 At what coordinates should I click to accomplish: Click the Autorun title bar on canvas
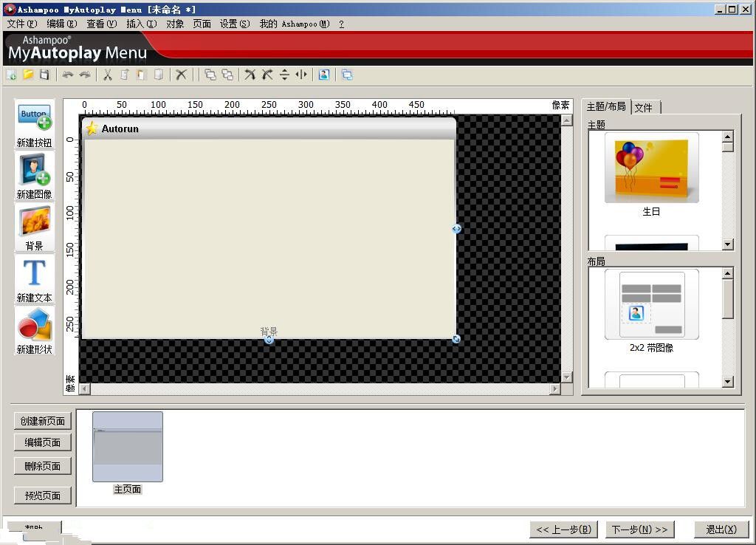(269, 128)
